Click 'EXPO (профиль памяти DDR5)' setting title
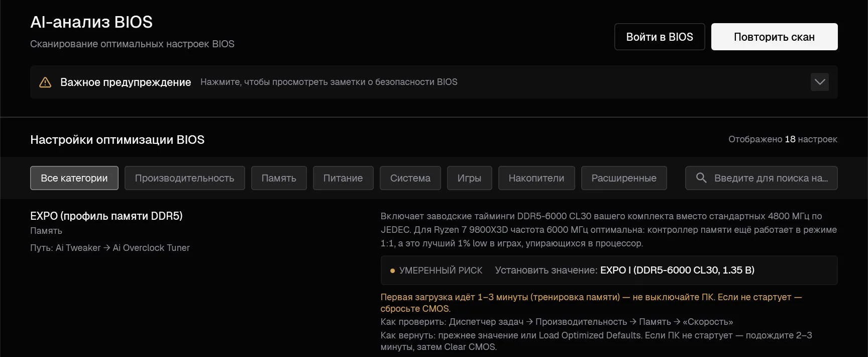Image resolution: width=868 pixels, height=357 pixels. click(106, 216)
